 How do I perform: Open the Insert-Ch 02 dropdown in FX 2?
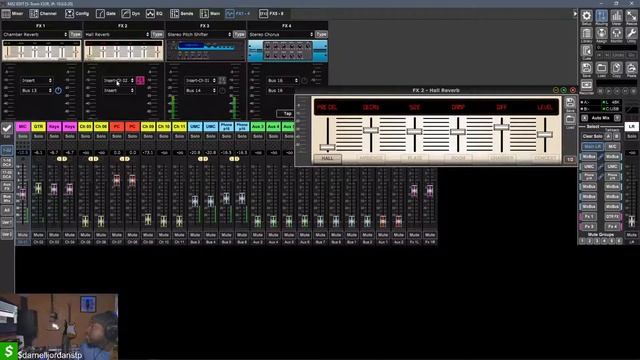(119, 80)
